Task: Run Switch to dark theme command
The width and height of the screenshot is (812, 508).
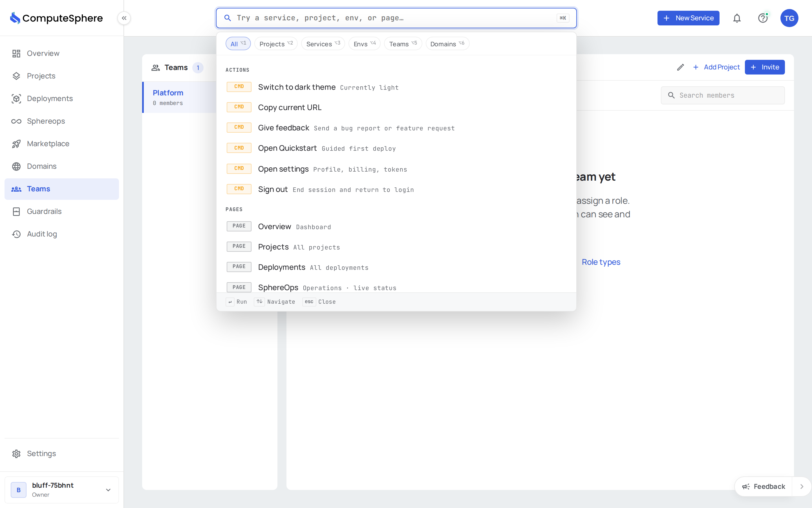Action: click(396, 87)
